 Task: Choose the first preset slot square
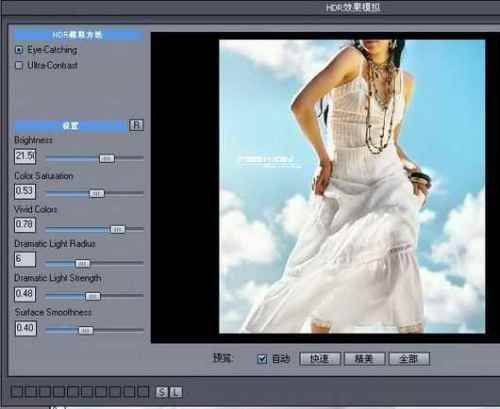pyautogui.click(x=16, y=392)
